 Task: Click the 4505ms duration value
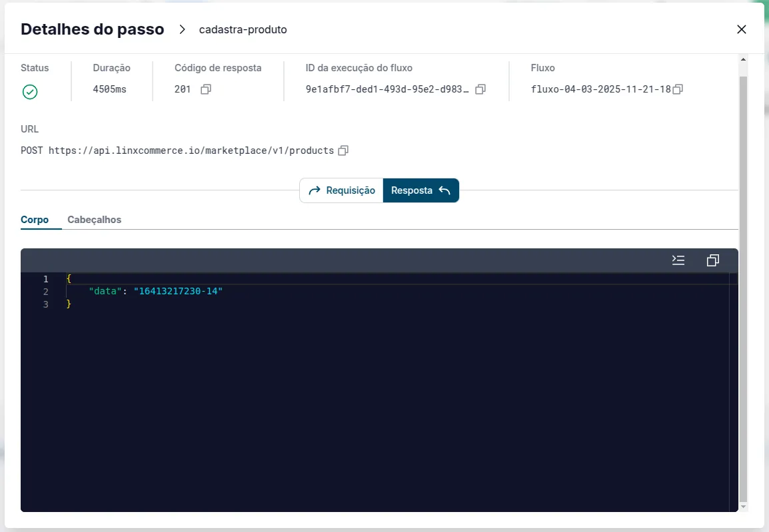109,89
